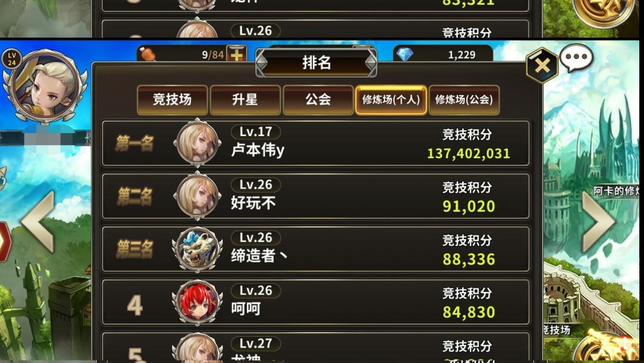View the wolf avatar of 缔造者
This screenshot has width=644, height=363.
[197, 249]
